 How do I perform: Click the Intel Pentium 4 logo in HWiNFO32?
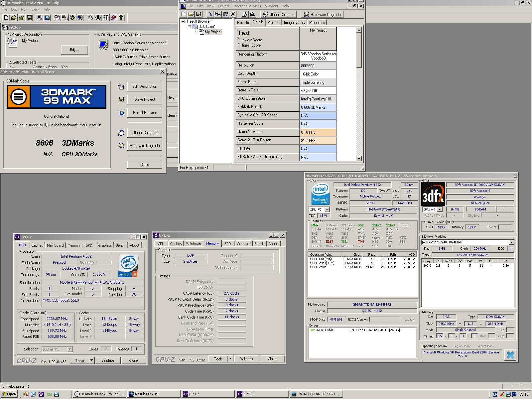(320, 194)
